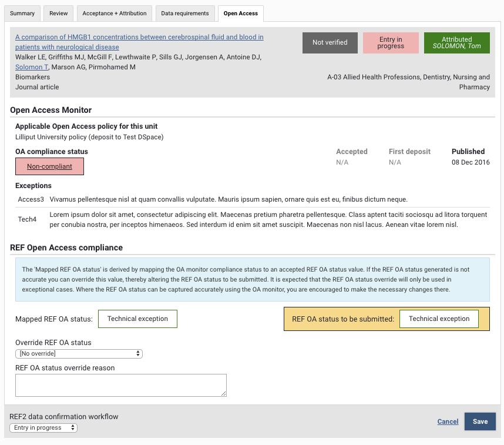Click the Solomon T author link
504x445 pixels.
[x=32, y=67]
